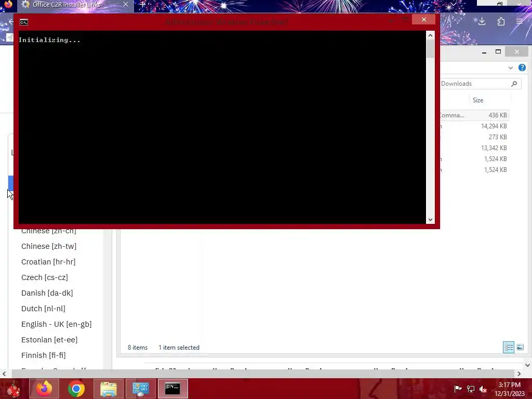Select Croatian [hr-hr] language
532x399 pixels.
tap(48, 262)
